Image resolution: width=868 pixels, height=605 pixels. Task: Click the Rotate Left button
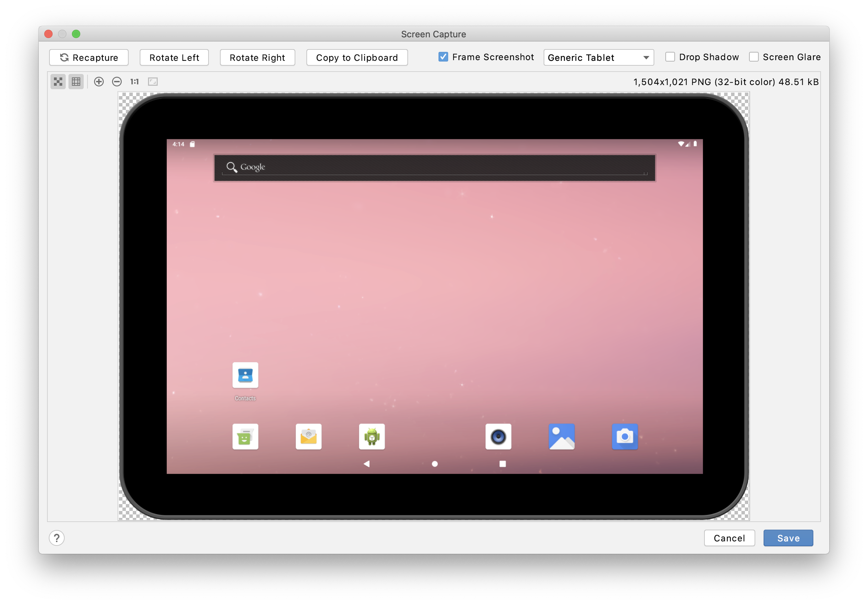[174, 58]
